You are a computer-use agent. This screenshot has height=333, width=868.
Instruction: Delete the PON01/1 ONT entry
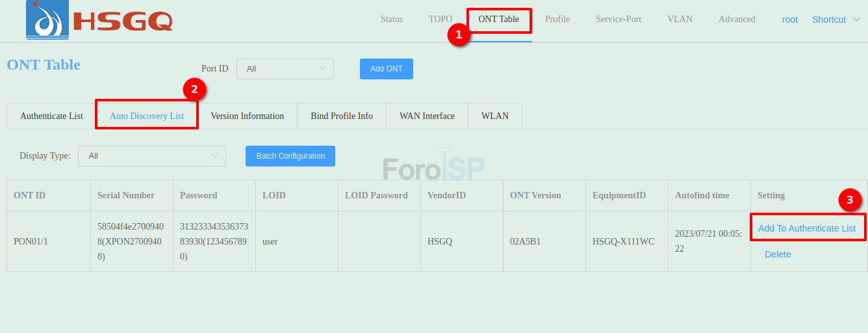point(777,255)
